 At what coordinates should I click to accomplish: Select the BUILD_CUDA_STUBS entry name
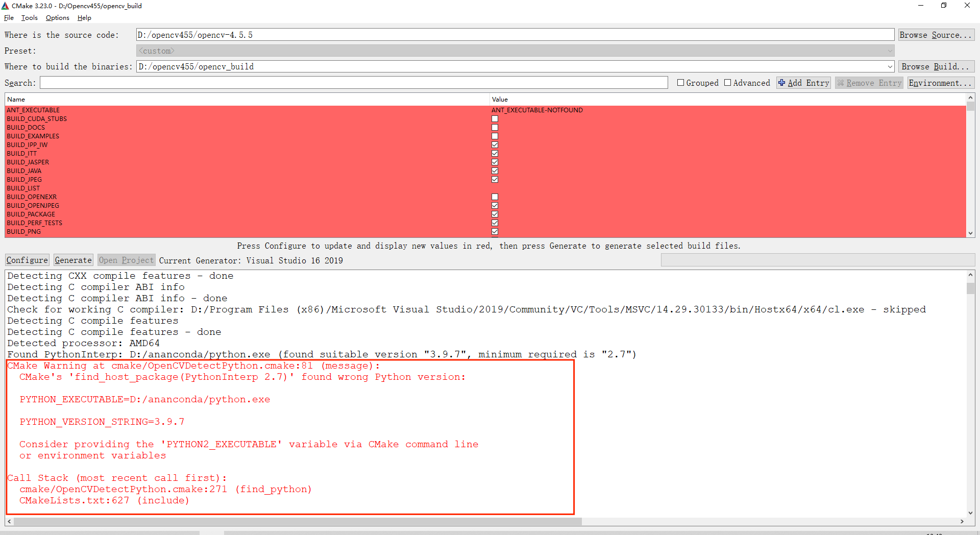(37, 119)
